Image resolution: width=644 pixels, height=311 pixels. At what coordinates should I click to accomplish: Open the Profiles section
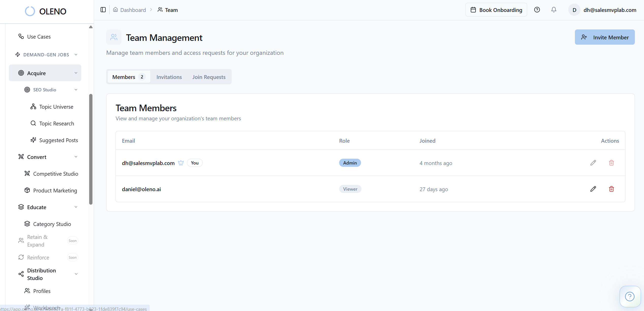(42, 291)
